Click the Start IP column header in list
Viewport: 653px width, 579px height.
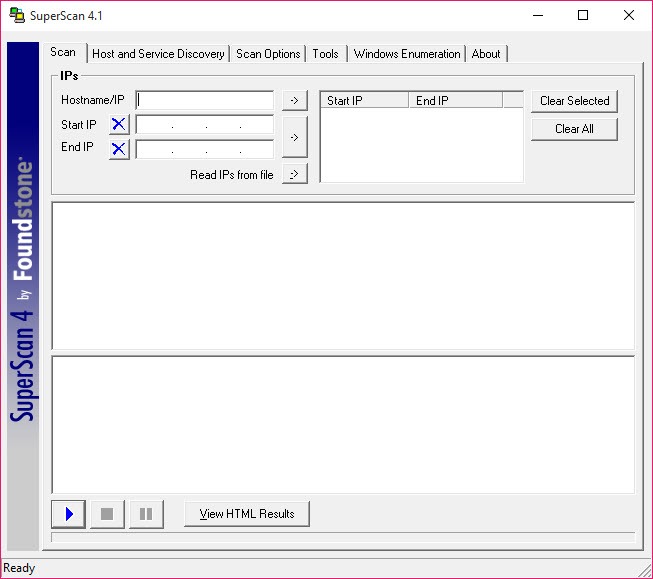pyautogui.click(x=364, y=100)
